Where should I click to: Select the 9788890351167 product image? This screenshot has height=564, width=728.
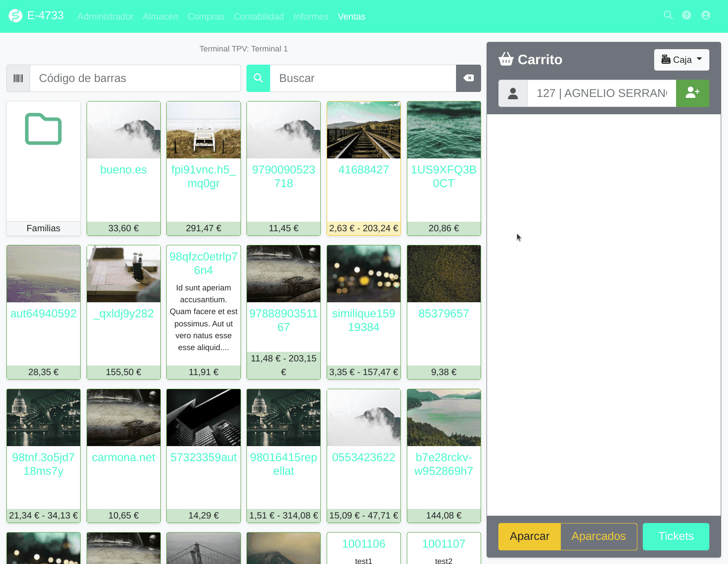pyautogui.click(x=283, y=274)
